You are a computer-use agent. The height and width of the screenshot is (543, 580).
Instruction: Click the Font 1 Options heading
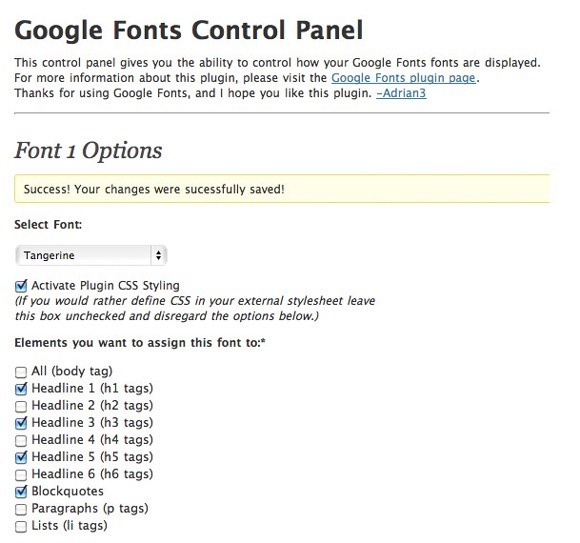(x=88, y=151)
